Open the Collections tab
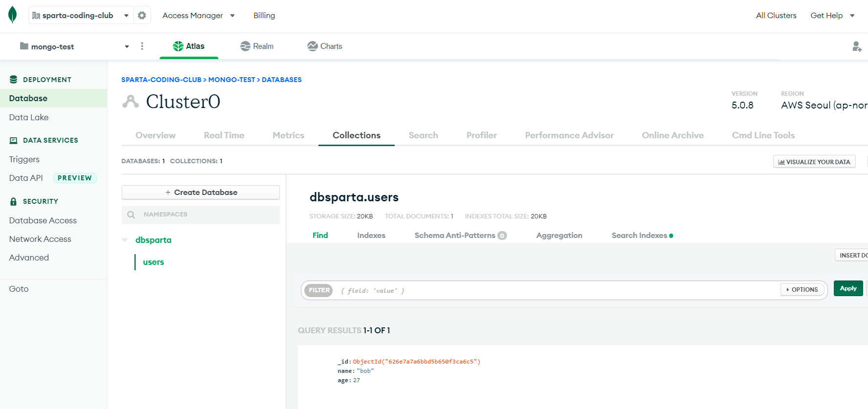The width and height of the screenshot is (868, 409). (357, 135)
